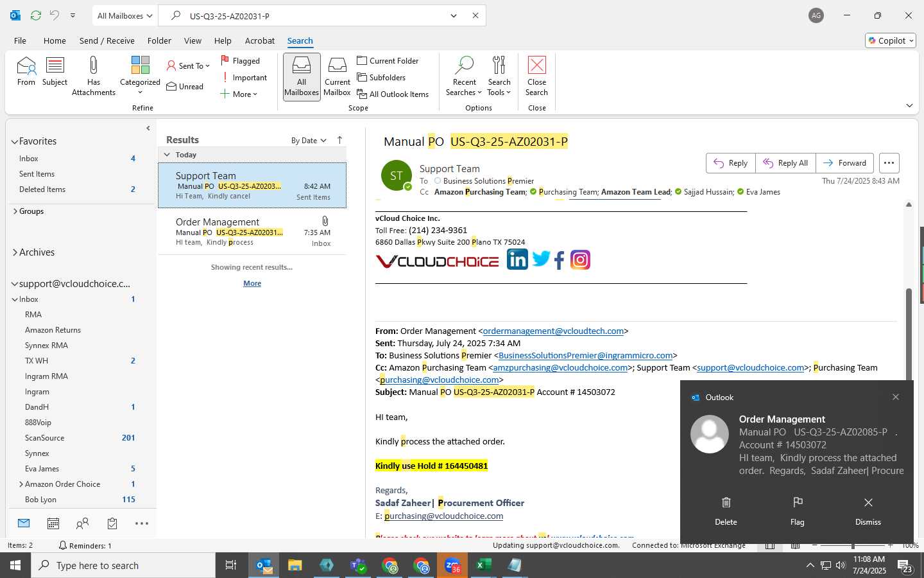Filter for Unread messages
This screenshot has height=578, width=924.
coord(185,86)
